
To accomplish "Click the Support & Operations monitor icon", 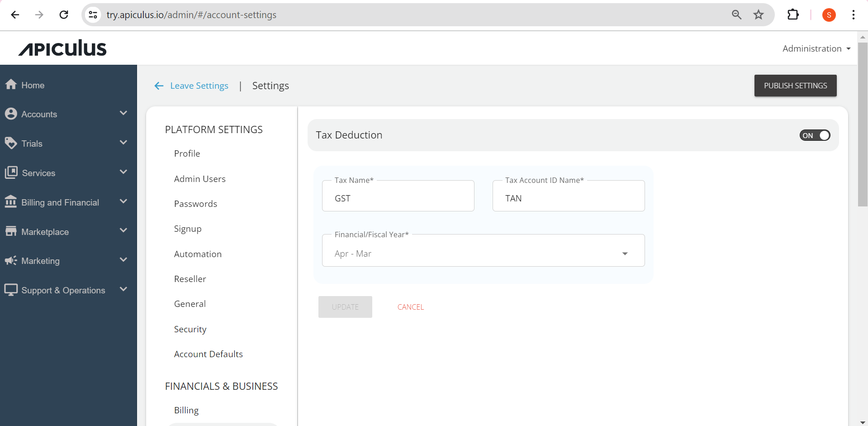I will click(11, 290).
